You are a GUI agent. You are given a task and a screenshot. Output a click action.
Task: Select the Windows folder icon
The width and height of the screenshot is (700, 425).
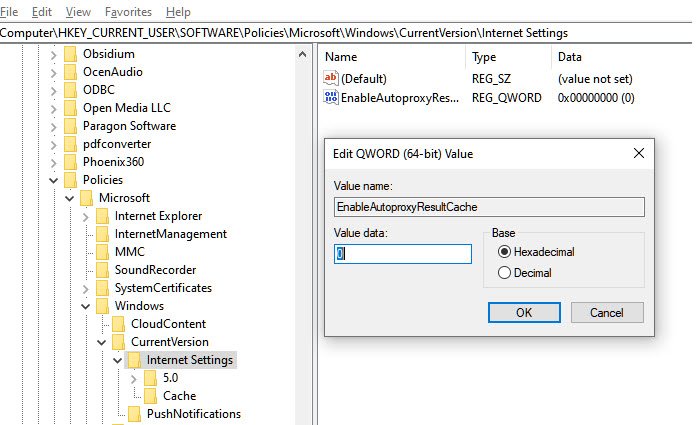click(x=103, y=306)
